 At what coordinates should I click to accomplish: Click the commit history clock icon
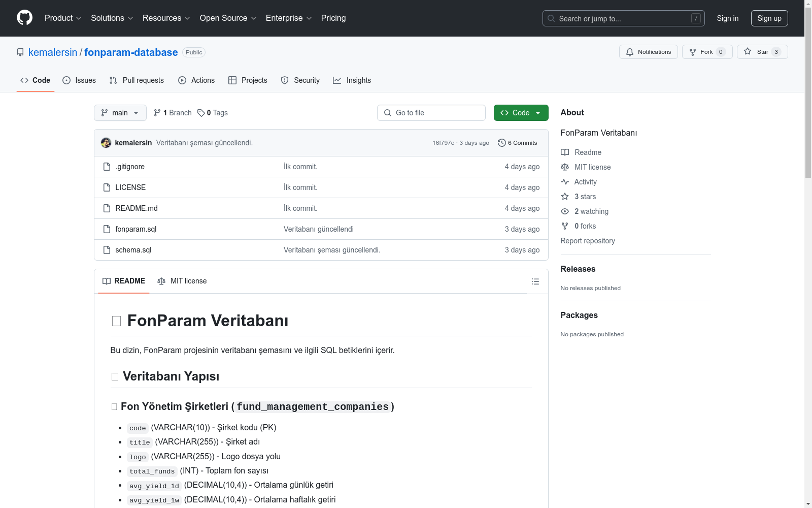502,143
